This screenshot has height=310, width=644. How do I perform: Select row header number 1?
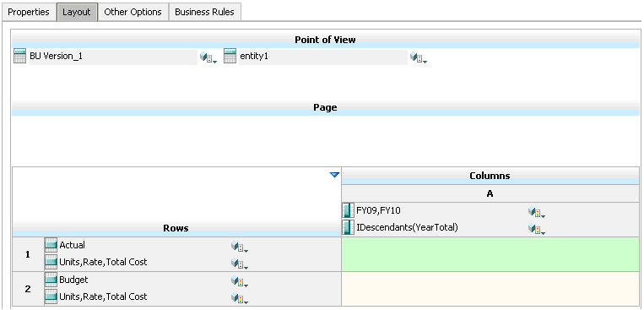(28, 254)
